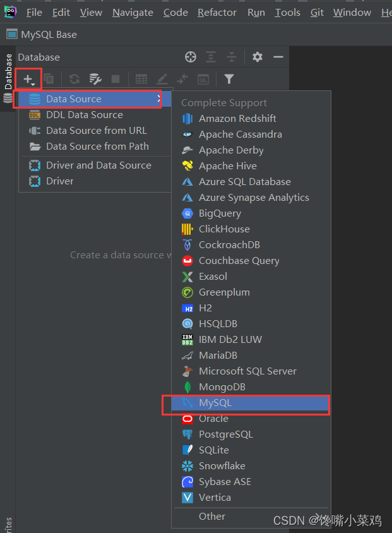The height and width of the screenshot is (533, 392).
Task: Select Apache Derby data source
Action: [x=251, y=150]
